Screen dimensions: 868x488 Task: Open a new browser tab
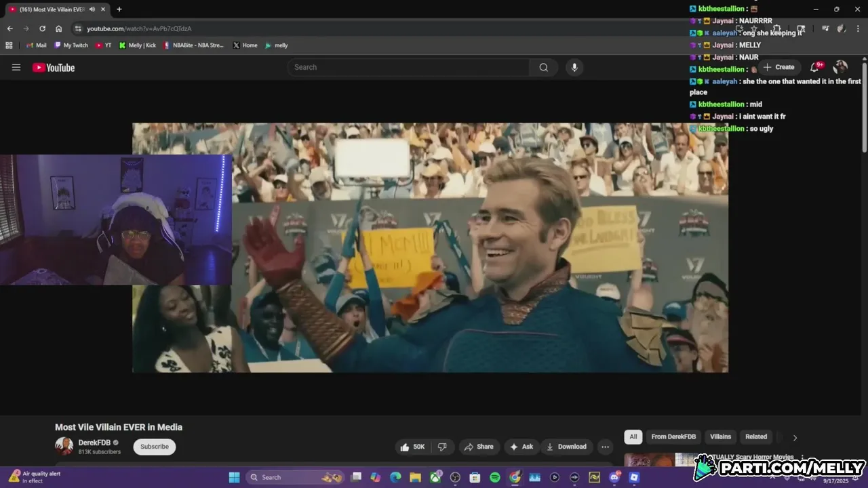pyautogui.click(x=119, y=9)
